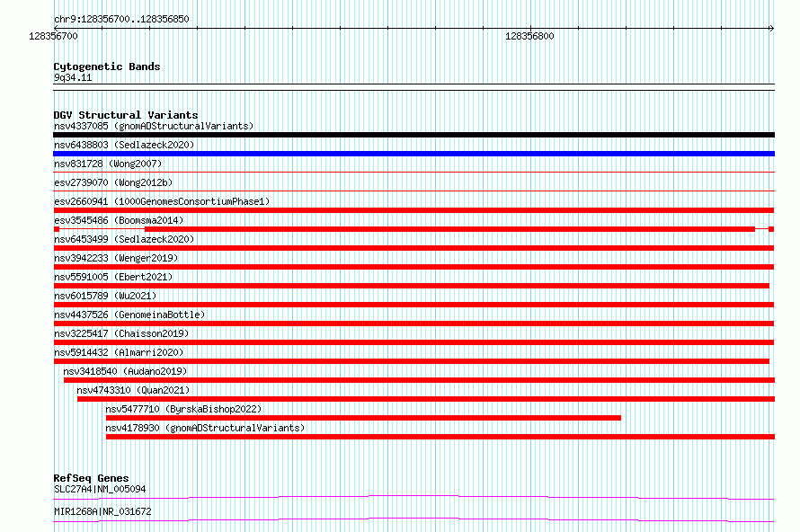Open SLC27A4|NM_005094 gene label
This screenshot has width=800, height=532.
click(x=100, y=489)
